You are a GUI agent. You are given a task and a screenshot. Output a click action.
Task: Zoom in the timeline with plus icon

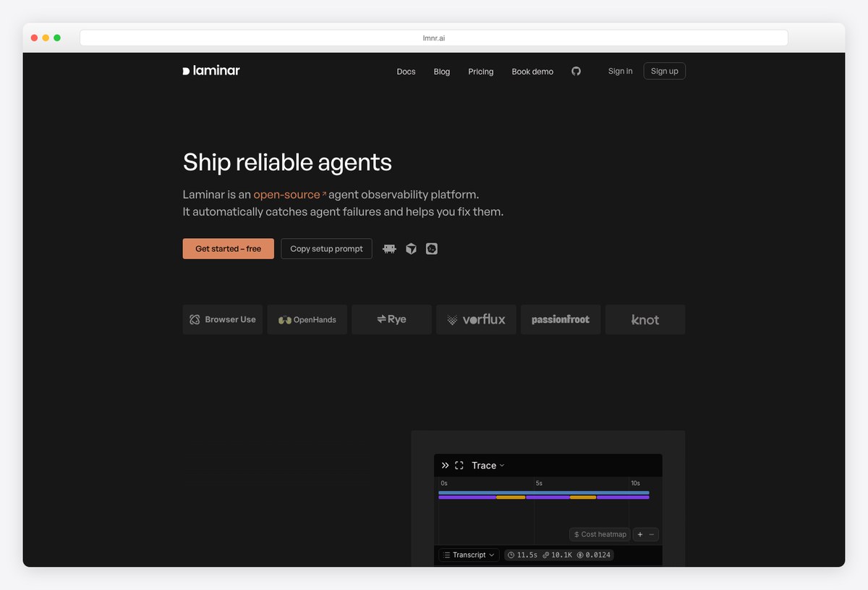(639, 534)
